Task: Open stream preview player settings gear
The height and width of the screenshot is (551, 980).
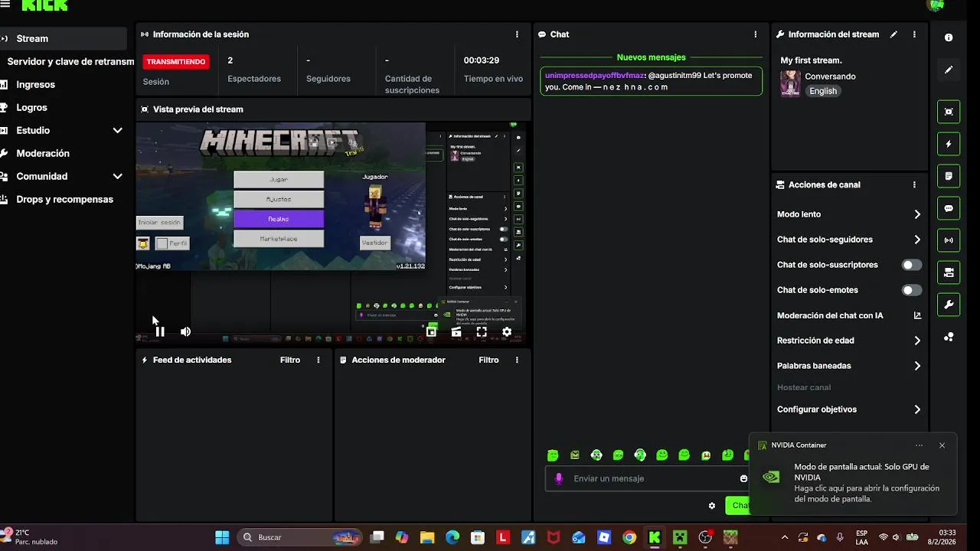Action: click(x=507, y=331)
